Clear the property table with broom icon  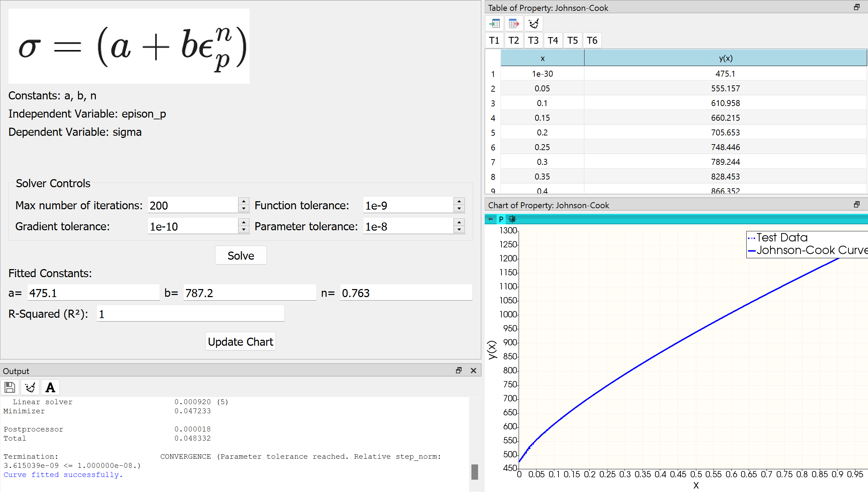click(533, 23)
